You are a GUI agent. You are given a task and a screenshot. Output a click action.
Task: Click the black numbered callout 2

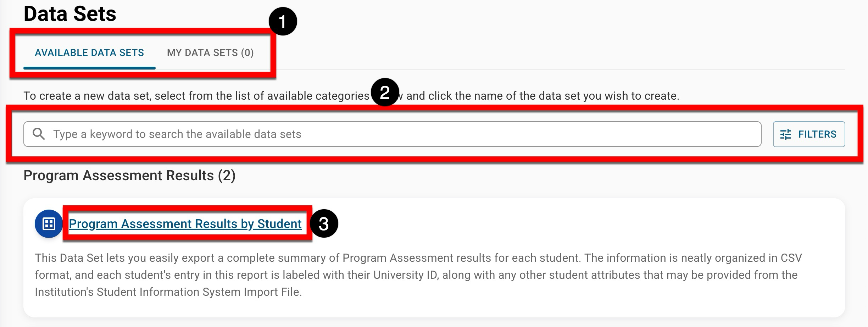[385, 93]
